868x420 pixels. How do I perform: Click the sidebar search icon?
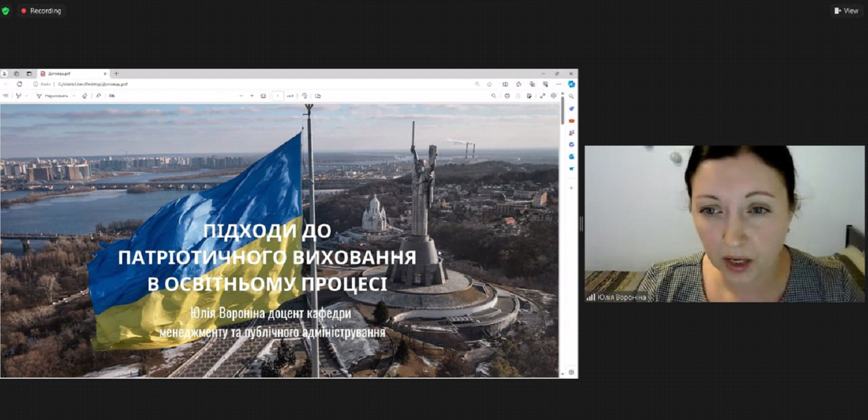coord(571,96)
